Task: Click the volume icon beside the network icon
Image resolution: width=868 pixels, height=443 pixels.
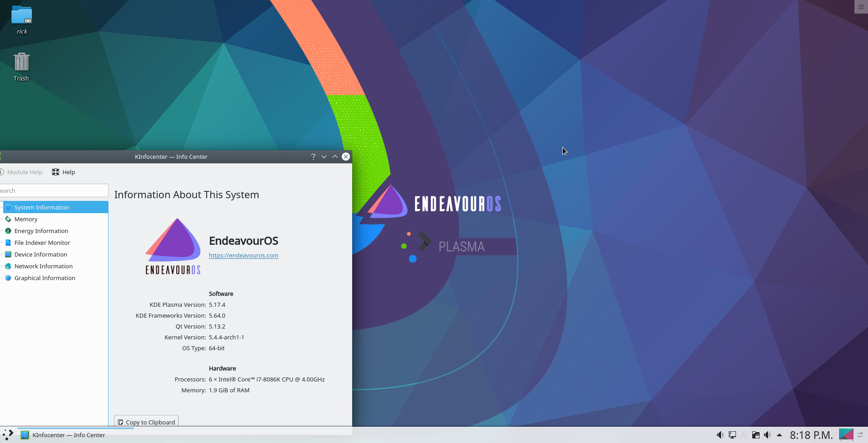Action: pyautogui.click(x=720, y=435)
